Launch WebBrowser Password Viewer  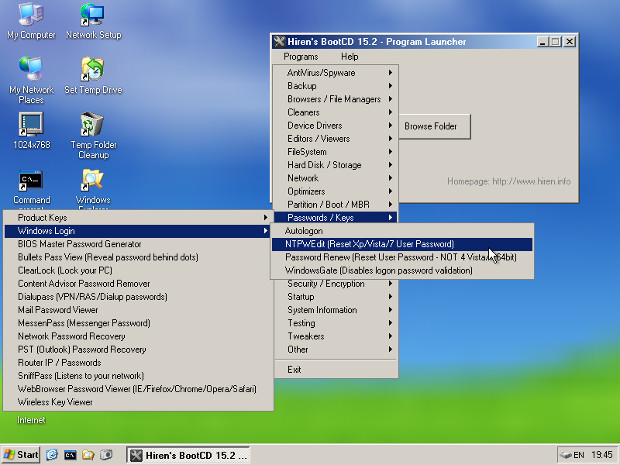pyautogui.click(x=138, y=389)
